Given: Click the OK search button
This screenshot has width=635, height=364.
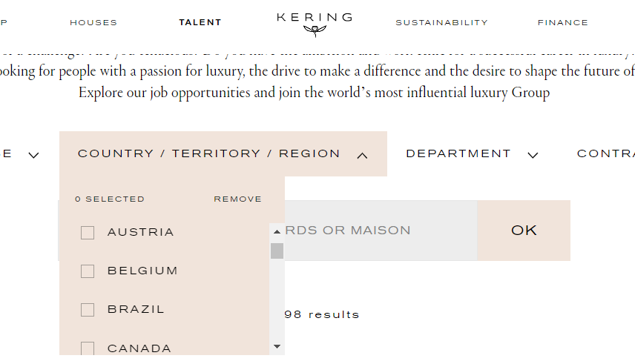Looking at the screenshot, I should point(524,231).
